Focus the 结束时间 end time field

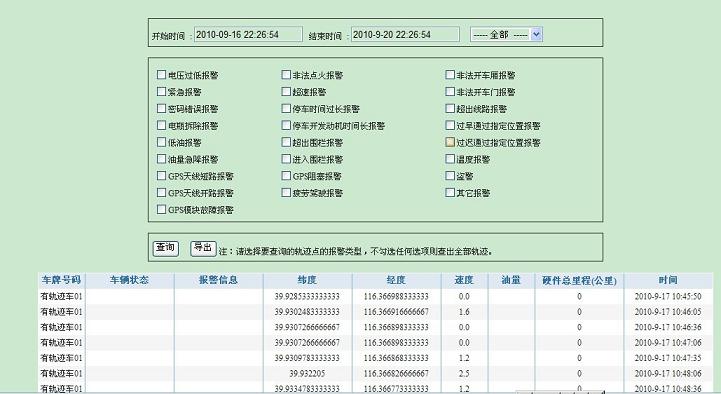[405, 34]
